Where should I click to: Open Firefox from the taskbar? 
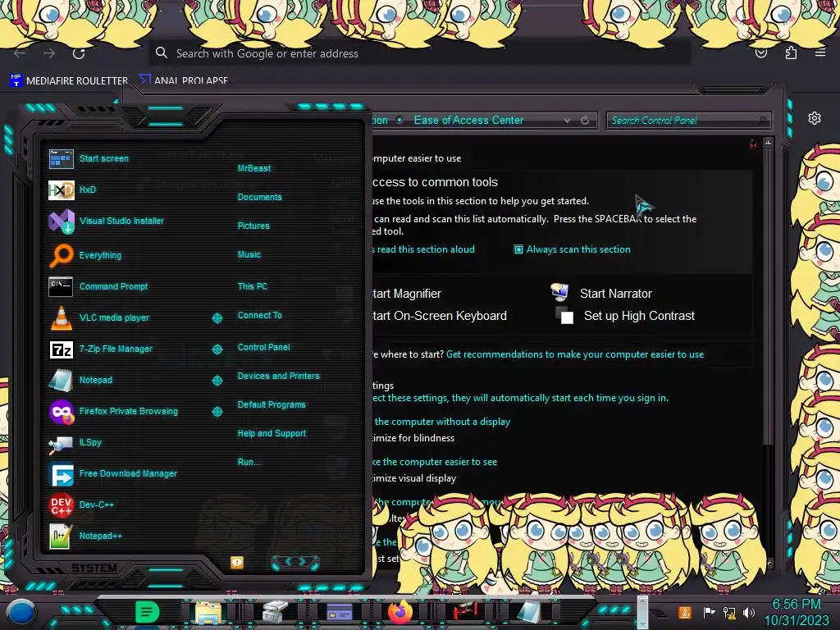[400, 612]
